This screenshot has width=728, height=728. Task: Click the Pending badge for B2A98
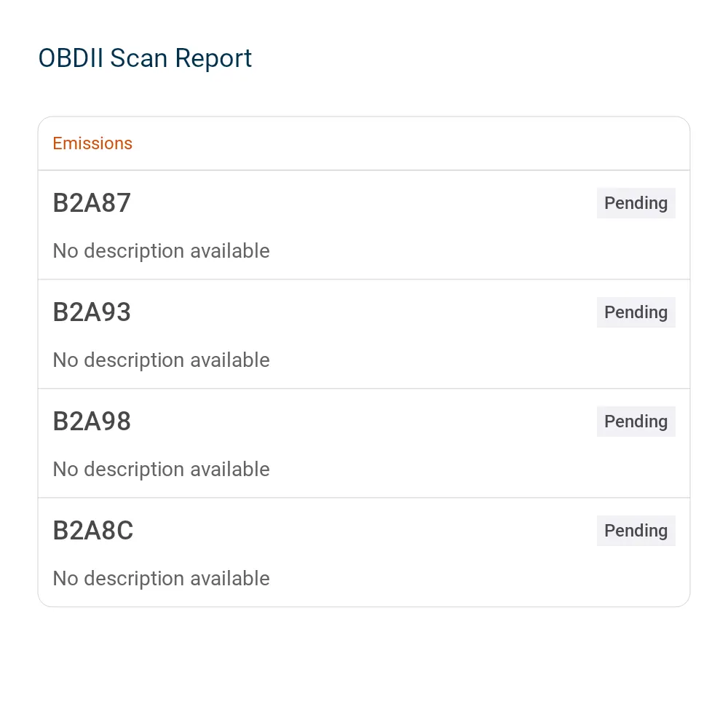click(x=636, y=421)
